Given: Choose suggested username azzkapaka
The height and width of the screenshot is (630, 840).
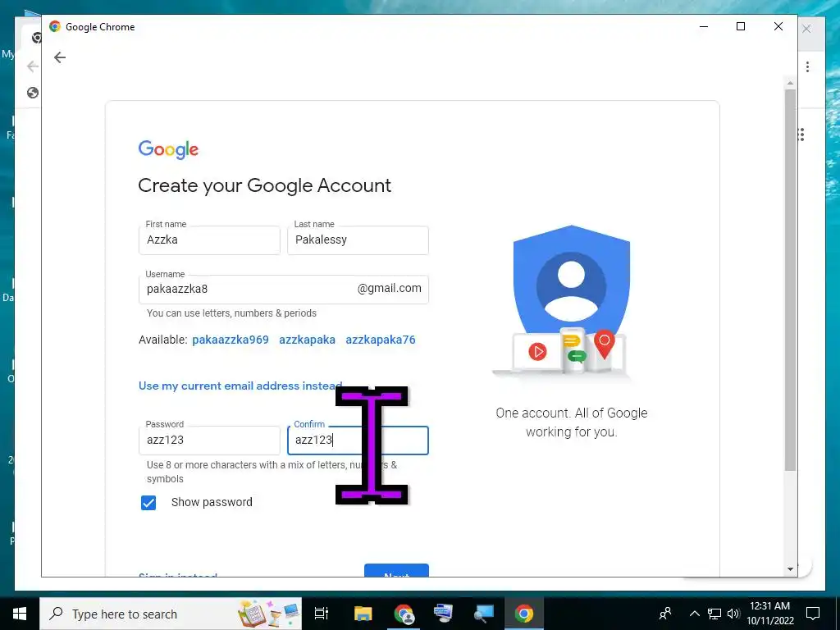Looking at the screenshot, I should point(307,340).
